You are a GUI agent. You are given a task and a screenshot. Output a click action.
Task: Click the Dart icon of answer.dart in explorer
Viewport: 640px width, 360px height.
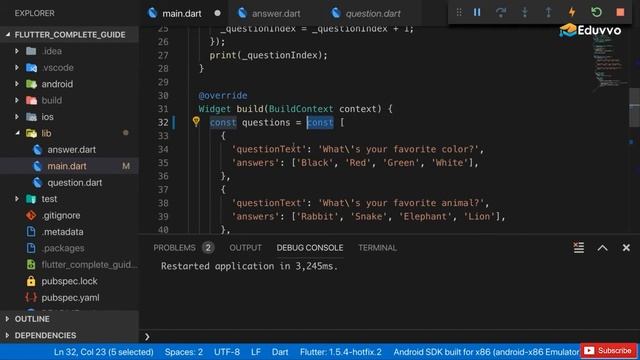[38, 150]
